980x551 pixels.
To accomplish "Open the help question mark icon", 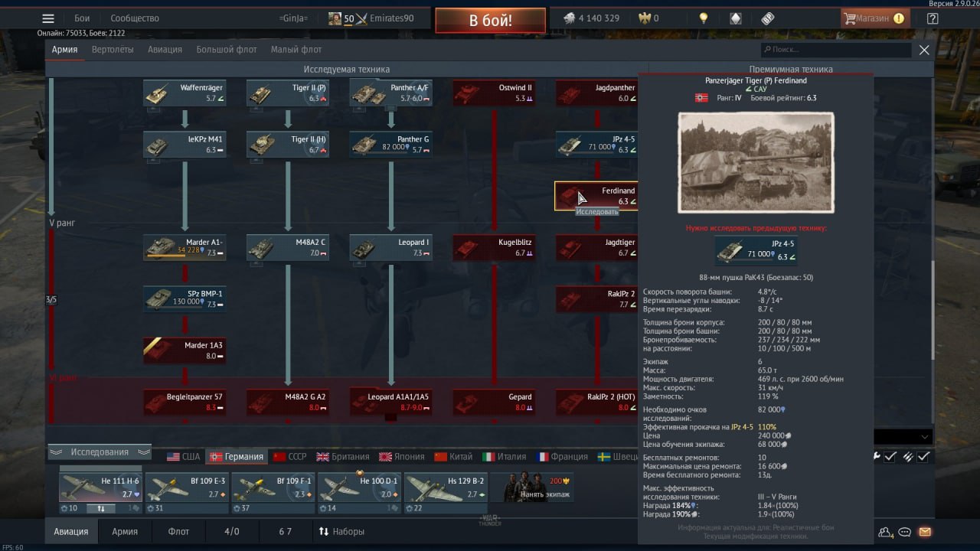I will coord(932,18).
